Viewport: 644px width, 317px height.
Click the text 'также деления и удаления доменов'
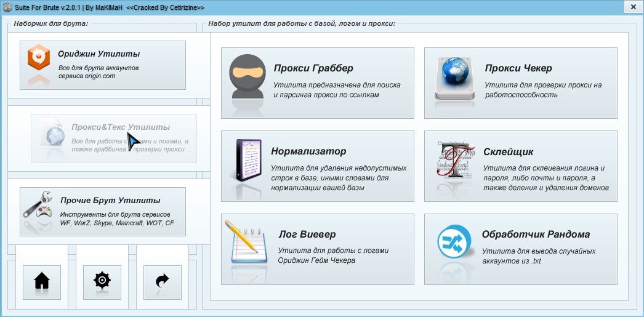(x=546, y=188)
